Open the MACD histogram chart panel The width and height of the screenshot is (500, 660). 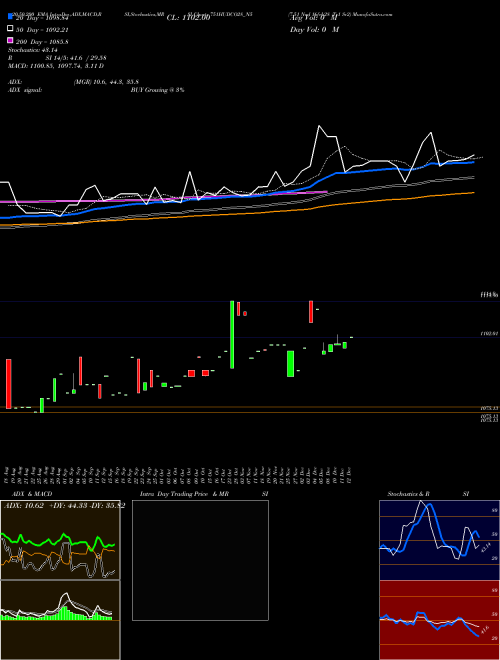point(60,620)
